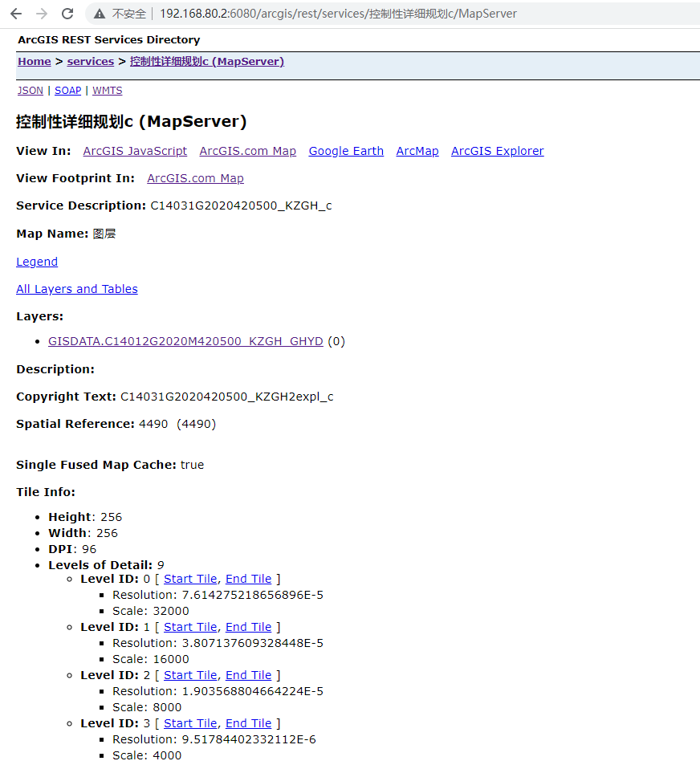Click the Map Name value 图层
Screen dimensions: 700x765
(104, 234)
